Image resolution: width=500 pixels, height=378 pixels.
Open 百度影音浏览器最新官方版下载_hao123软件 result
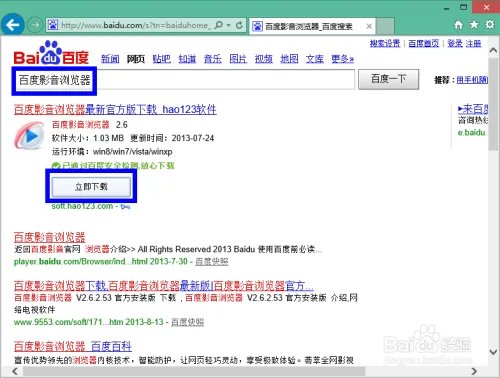[x=115, y=109]
